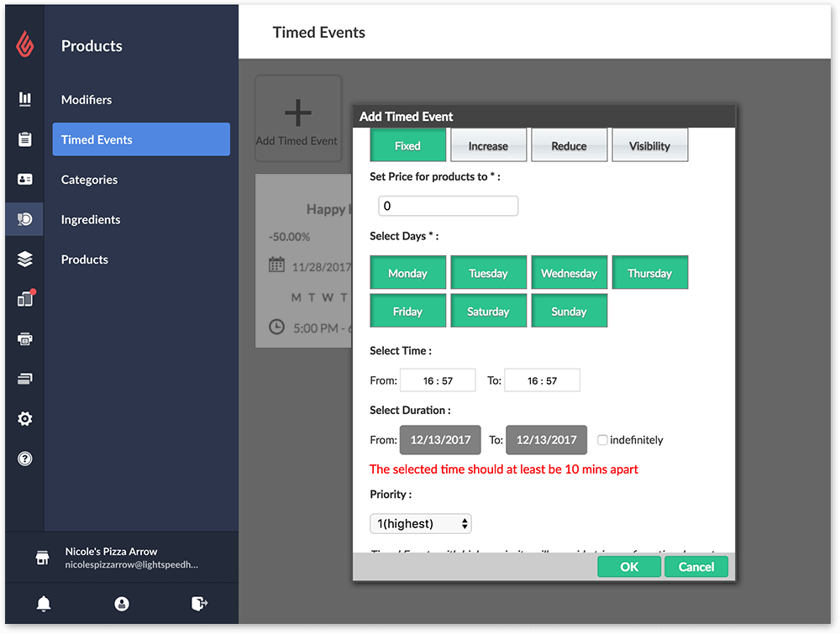Image resolution: width=840 pixels, height=634 pixels.
Task: Select the customer ID card icon
Action: tap(25, 179)
